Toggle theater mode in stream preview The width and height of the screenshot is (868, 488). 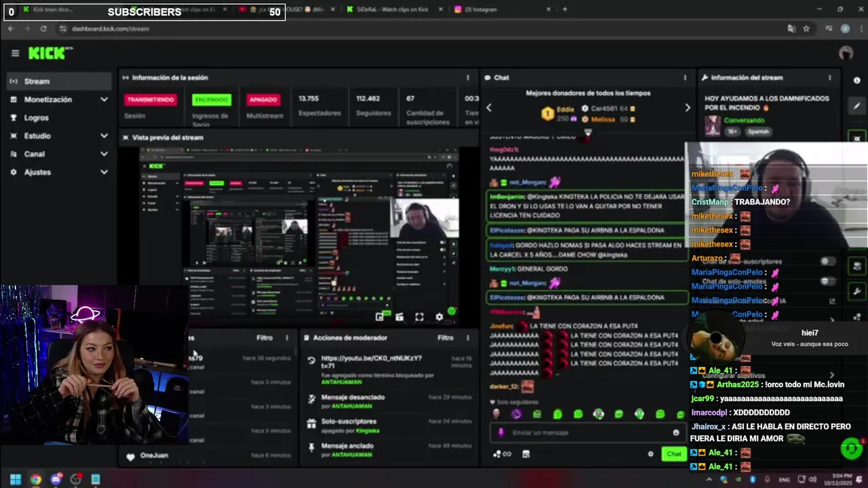coord(399,317)
